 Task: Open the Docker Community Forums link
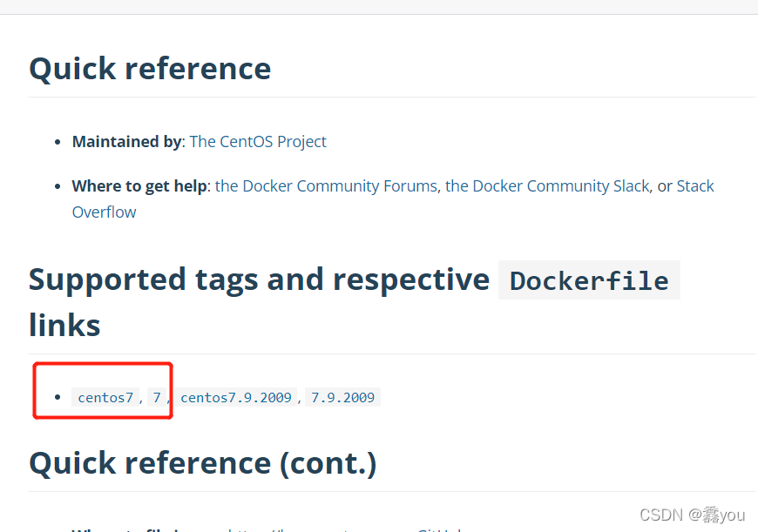coord(326,186)
